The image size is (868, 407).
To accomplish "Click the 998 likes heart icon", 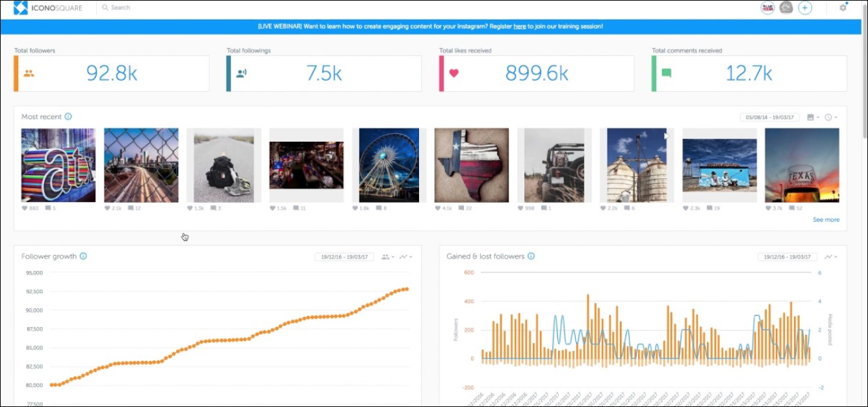I will click(x=520, y=209).
